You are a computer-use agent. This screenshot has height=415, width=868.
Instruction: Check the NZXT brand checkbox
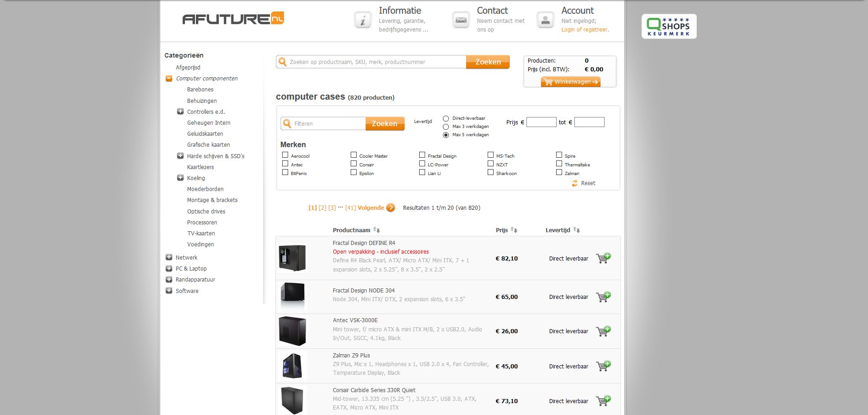pyautogui.click(x=490, y=164)
